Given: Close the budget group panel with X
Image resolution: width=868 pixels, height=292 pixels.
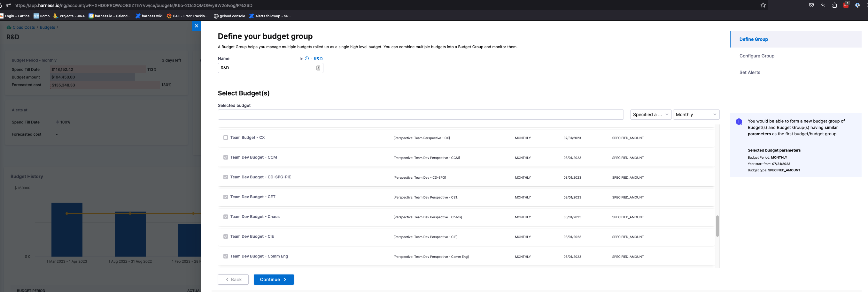Looking at the screenshot, I should (x=197, y=26).
